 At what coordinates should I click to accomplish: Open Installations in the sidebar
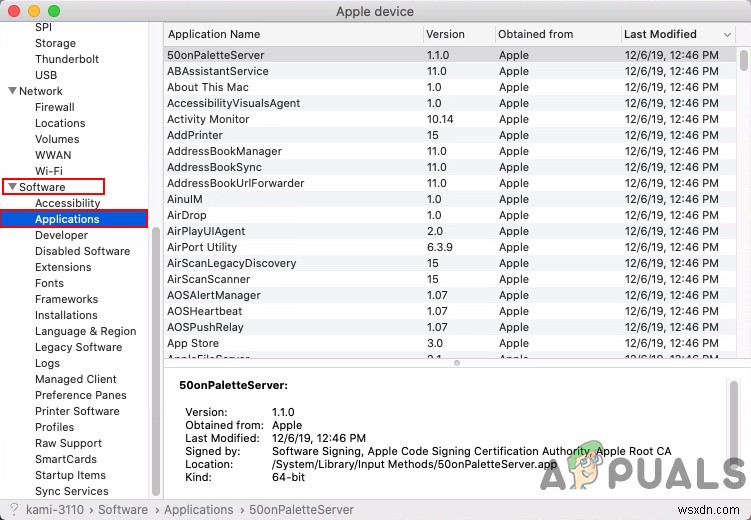pos(66,315)
